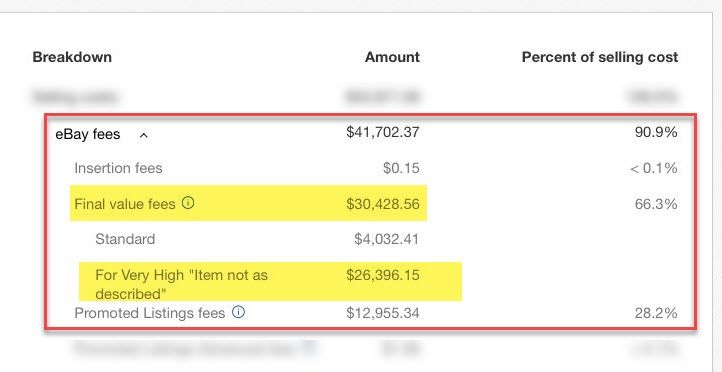This screenshot has width=722, height=372.
Task: Click For Very High "Item not as described"
Action: click(181, 284)
